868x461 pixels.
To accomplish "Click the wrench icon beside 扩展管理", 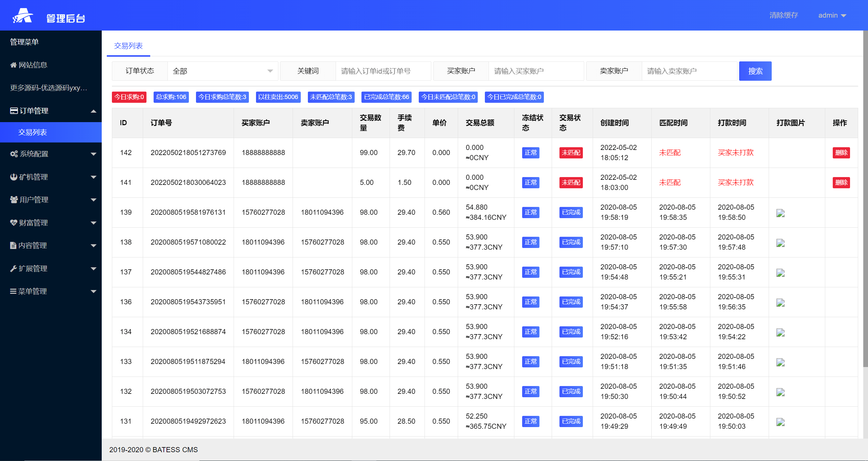I will [x=13, y=268].
